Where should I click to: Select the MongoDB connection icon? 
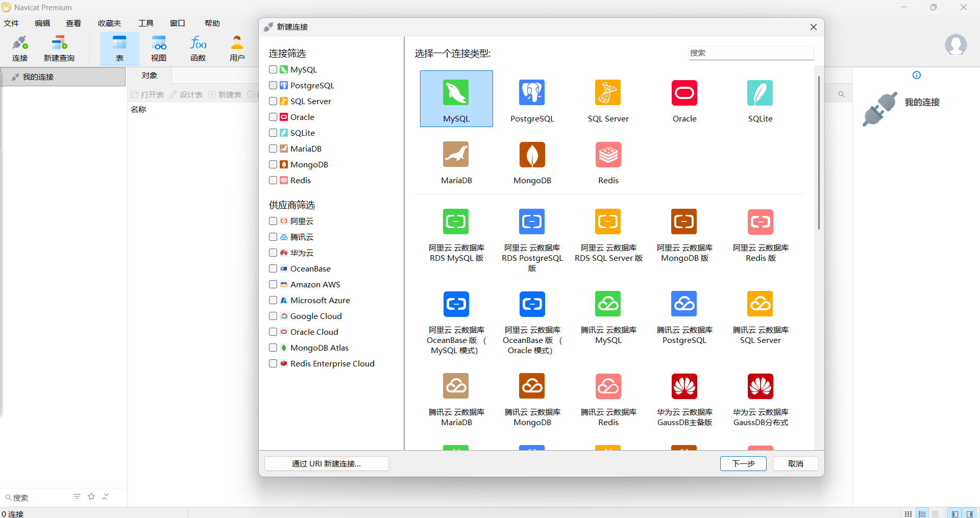coord(532,155)
